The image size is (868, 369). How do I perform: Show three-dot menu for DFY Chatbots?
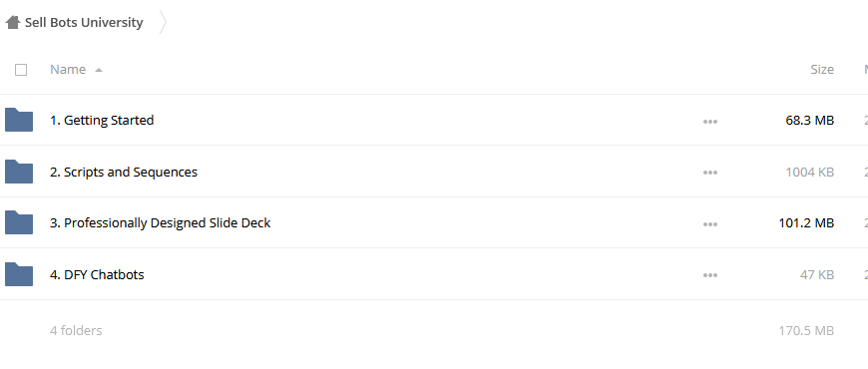710,275
